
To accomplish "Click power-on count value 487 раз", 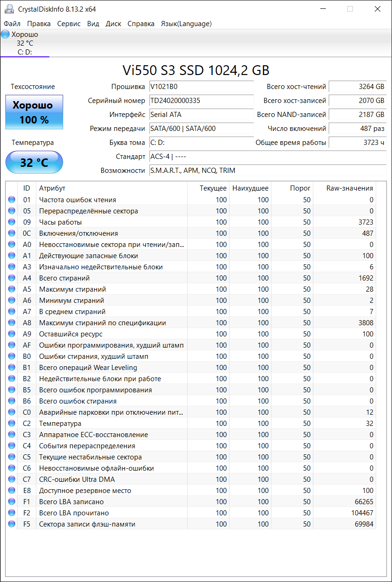I will (358, 129).
